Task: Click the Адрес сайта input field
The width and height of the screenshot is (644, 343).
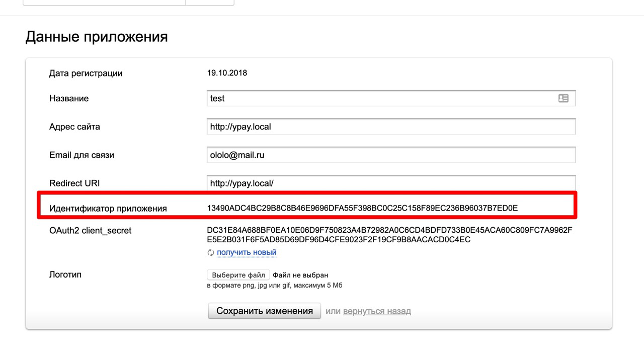Action: point(390,127)
